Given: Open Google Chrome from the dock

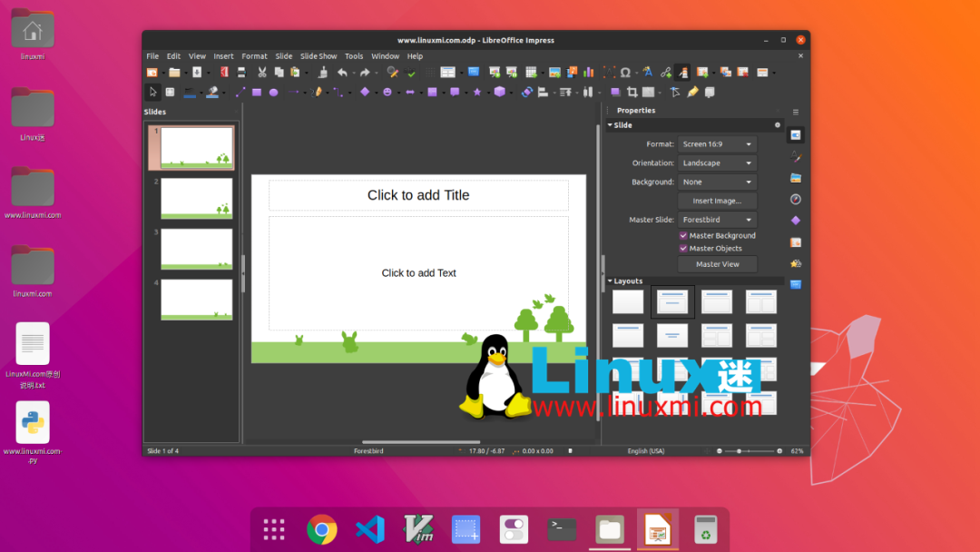Looking at the screenshot, I should coord(322,529).
